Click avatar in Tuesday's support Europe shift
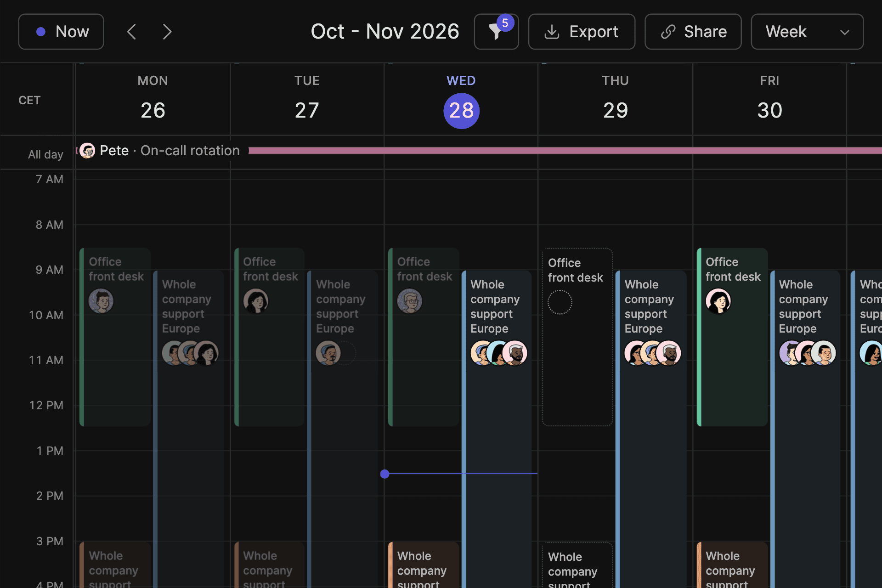882x588 pixels. [x=328, y=353]
